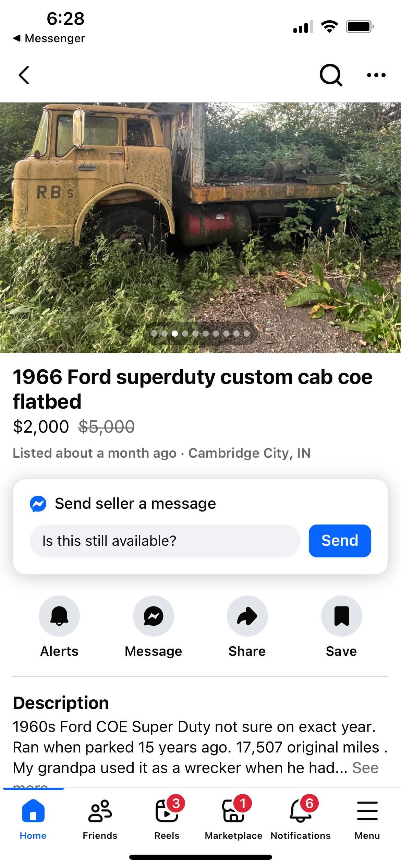Tap the 'Is this still available?' message field
Screen dimensions: 401x868
click(165, 541)
